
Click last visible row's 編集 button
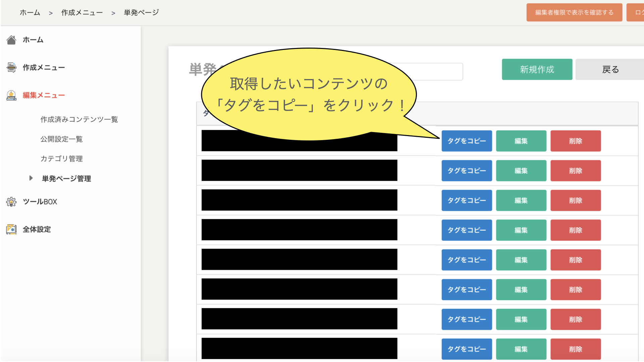521,349
